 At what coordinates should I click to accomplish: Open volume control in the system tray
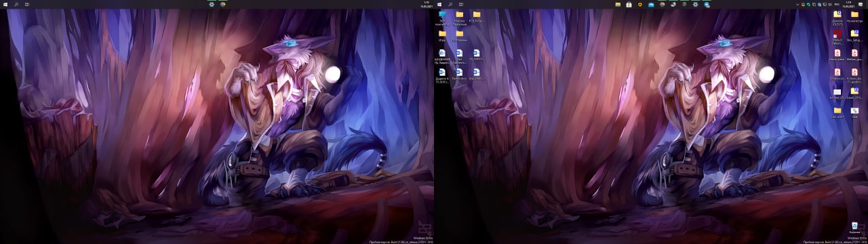[x=829, y=4]
